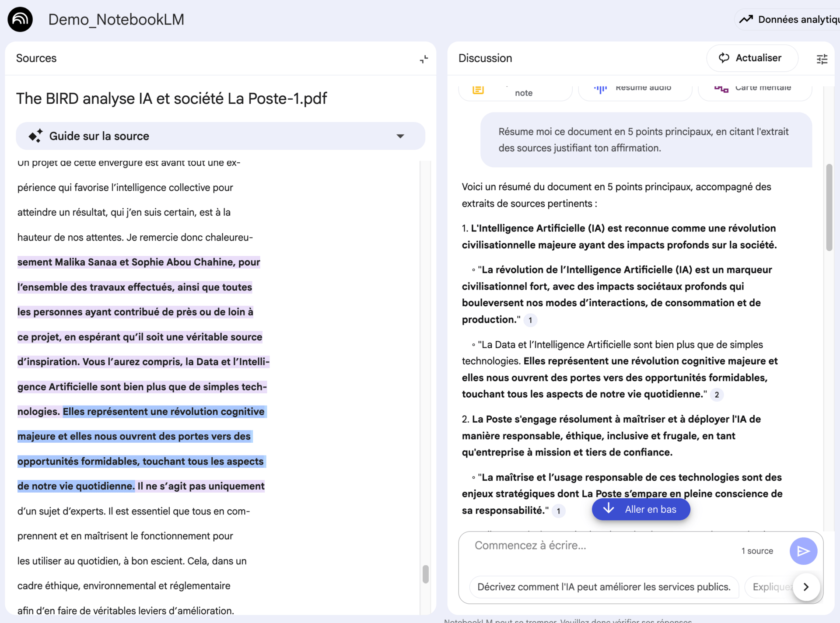Screen dimensions: 840x623
Task: Click the discussion panel scrollbar thumb
Action: (829, 207)
